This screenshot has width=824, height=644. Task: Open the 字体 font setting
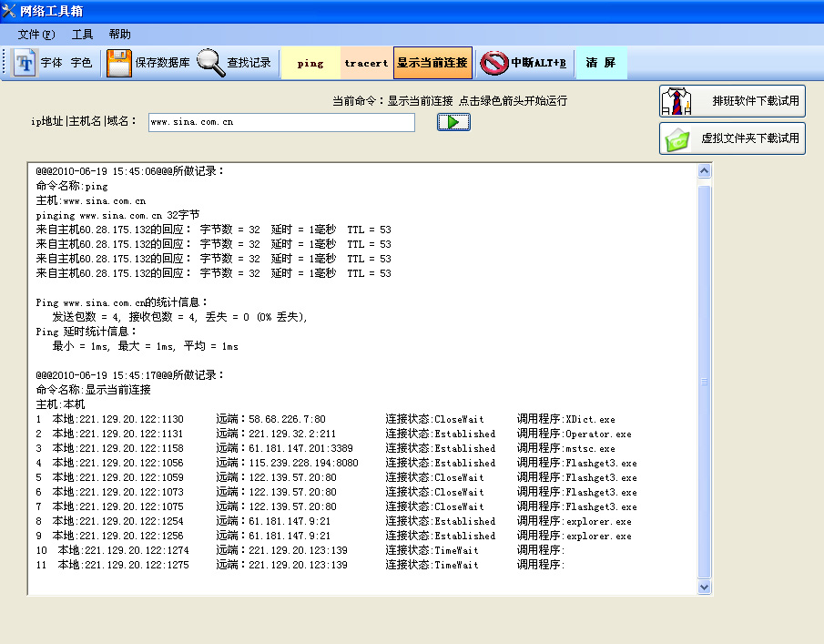[x=52, y=63]
